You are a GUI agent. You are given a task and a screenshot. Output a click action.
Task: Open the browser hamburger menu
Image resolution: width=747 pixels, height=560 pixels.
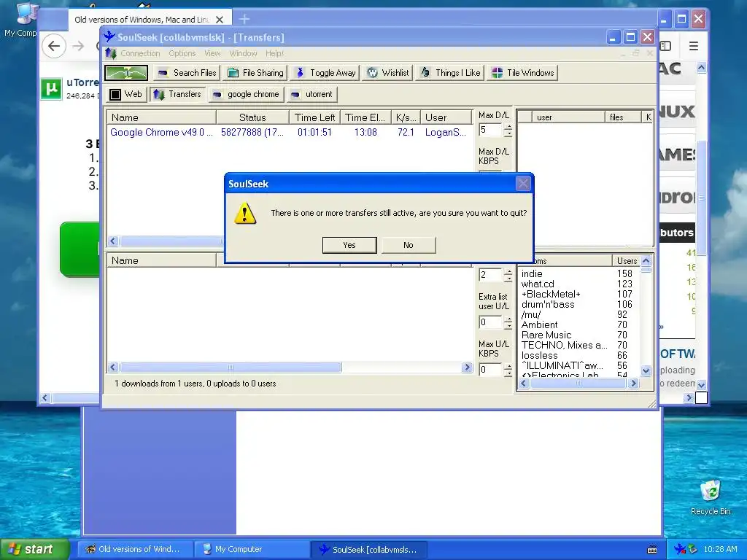694,46
